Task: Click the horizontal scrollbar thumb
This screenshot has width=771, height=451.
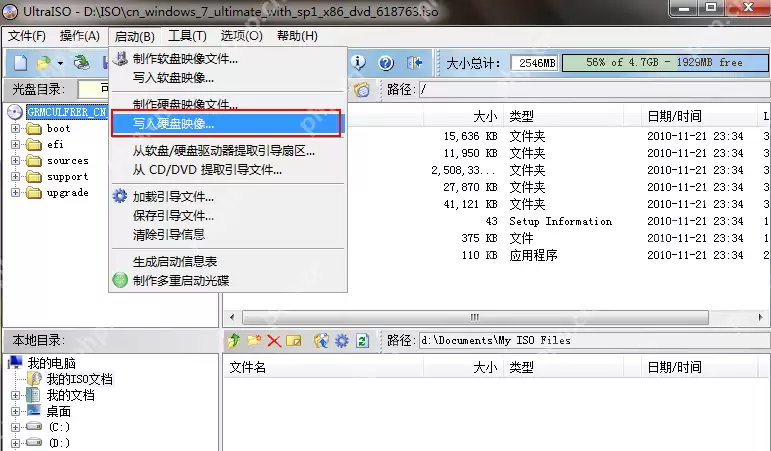Action: point(475,317)
